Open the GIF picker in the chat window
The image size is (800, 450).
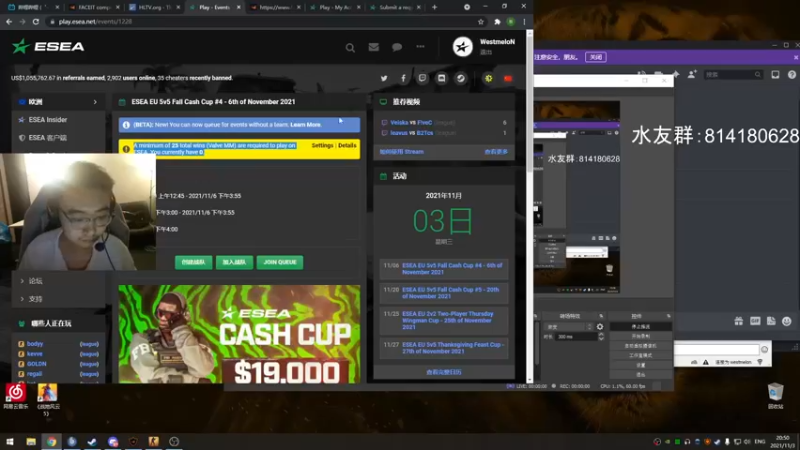[755, 321]
